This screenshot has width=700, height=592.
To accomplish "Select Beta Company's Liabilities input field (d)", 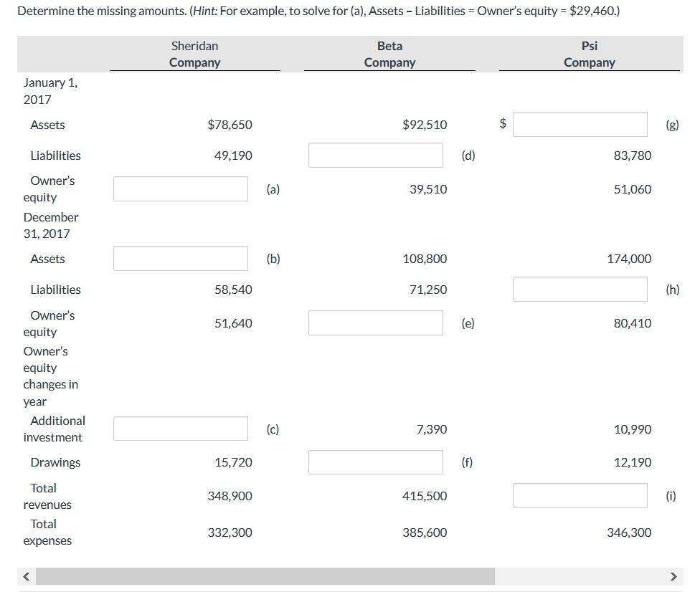I will click(x=375, y=155).
